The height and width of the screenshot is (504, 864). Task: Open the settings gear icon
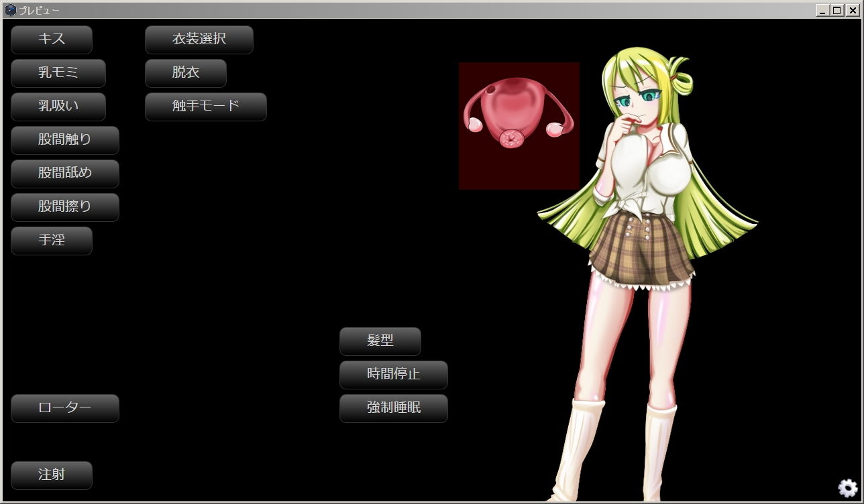[x=847, y=487]
